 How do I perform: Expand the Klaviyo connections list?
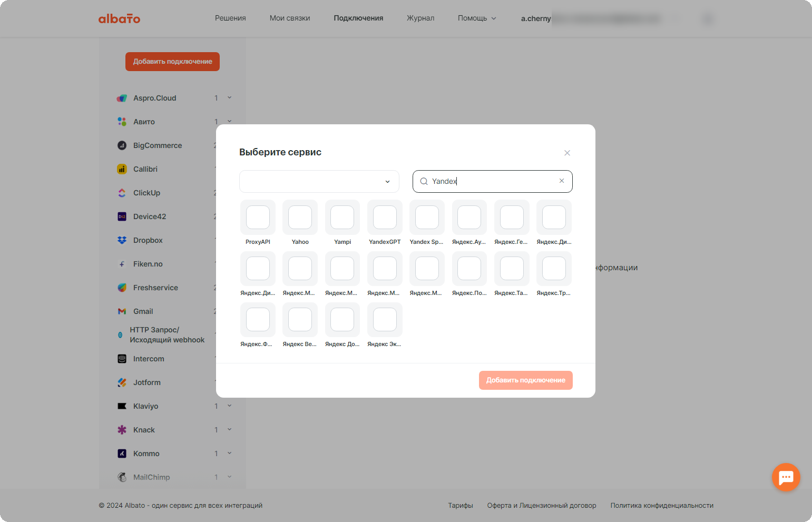229,406
